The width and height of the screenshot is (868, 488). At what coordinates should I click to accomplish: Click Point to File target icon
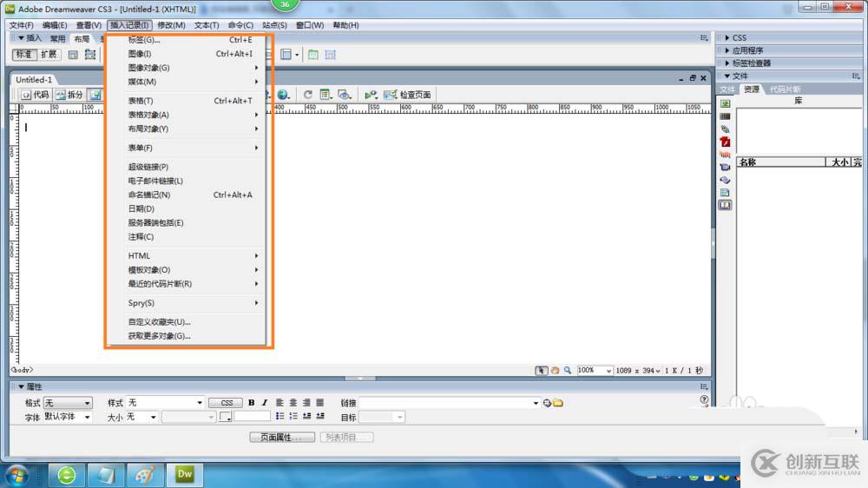(x=547, y=403)
